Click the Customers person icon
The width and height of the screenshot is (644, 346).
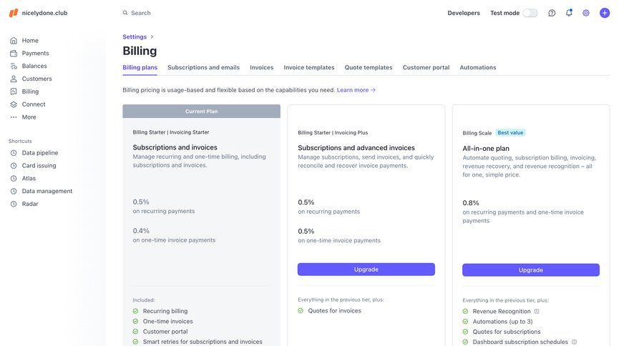click(x=14, y=79)
